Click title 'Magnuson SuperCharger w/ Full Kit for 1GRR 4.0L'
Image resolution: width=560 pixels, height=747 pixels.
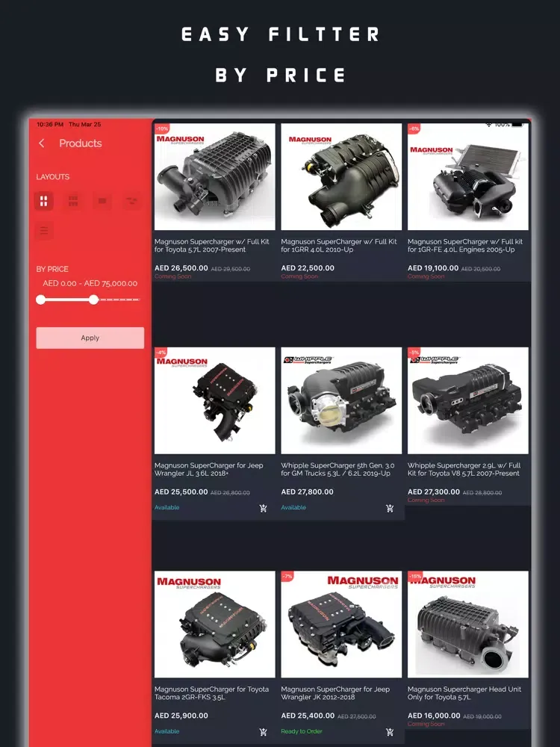(338, 245)
